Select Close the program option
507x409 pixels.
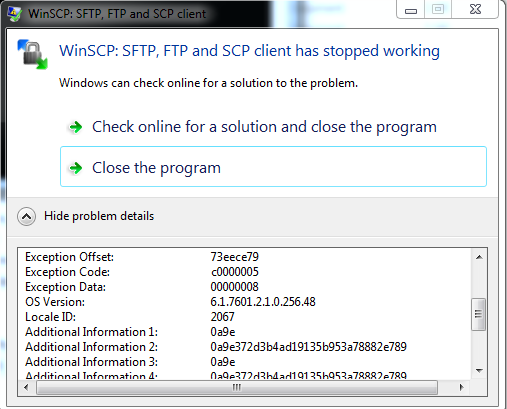[273, 167]
